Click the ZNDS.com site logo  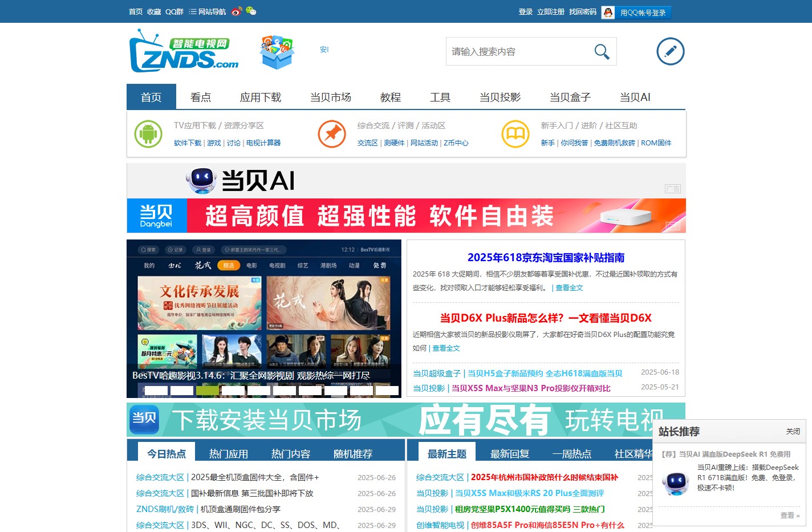click(x=184, y=51)
